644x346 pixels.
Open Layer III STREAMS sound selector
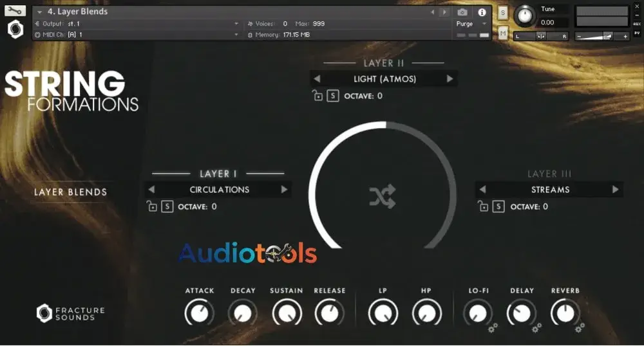pos(551,189)
